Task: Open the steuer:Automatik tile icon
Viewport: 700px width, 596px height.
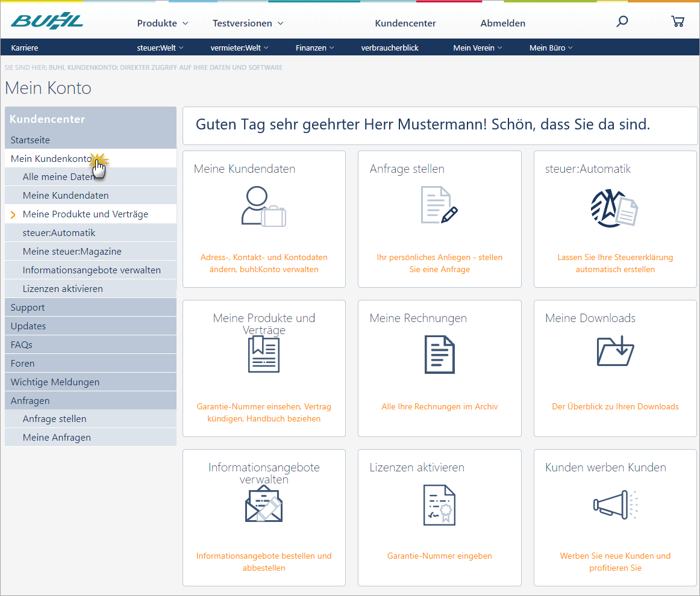Action: [614, 206]
